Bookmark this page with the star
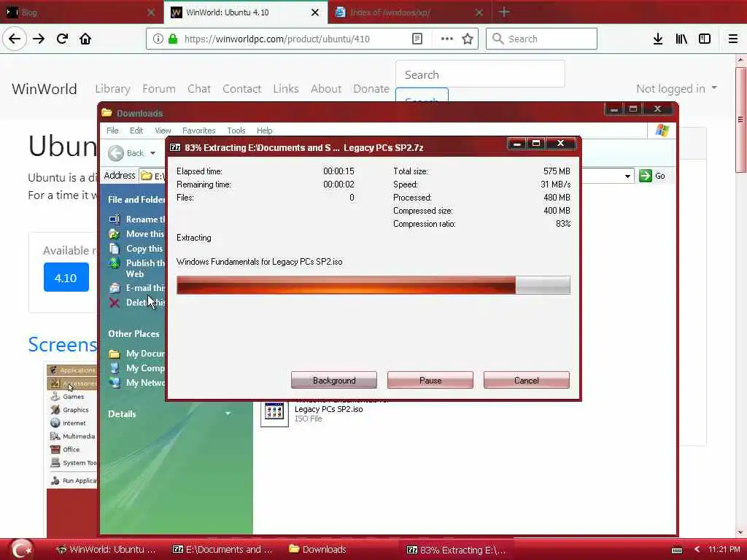The height and width of the screenshot is (560, 747). click(x=468, y=39)
